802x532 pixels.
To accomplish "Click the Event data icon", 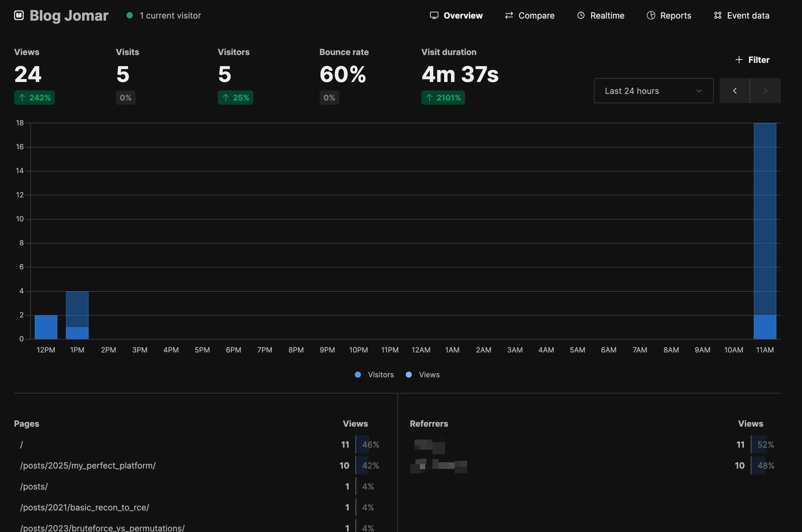I will 718,15.
